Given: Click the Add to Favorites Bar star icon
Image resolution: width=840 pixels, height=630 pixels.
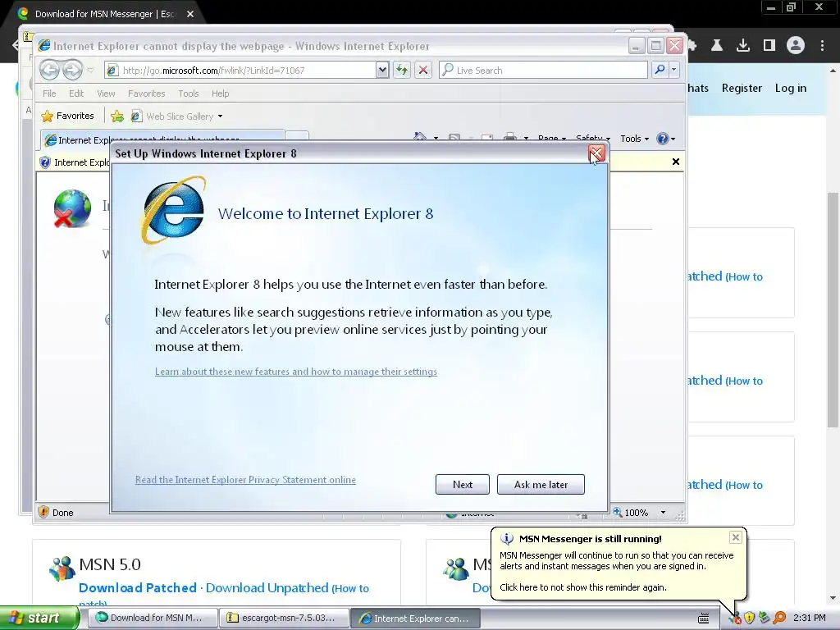Looking at the screenshot, I should click(x=117, y=116).
